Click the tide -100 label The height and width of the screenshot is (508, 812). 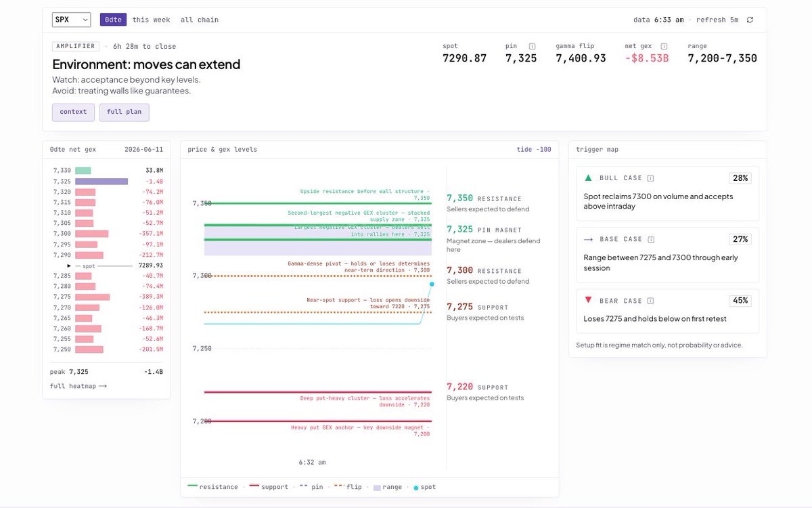point(534,149)
